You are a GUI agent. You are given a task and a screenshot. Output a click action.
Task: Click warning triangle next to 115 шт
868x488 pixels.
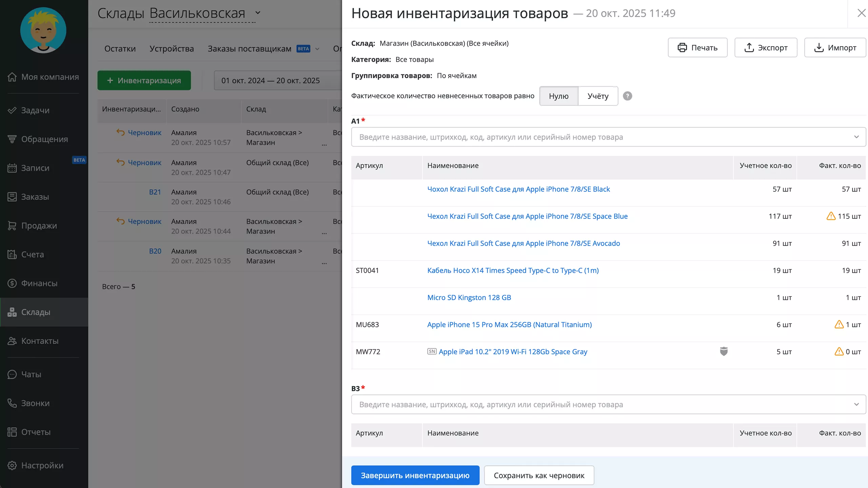click(x=831, y=216)
